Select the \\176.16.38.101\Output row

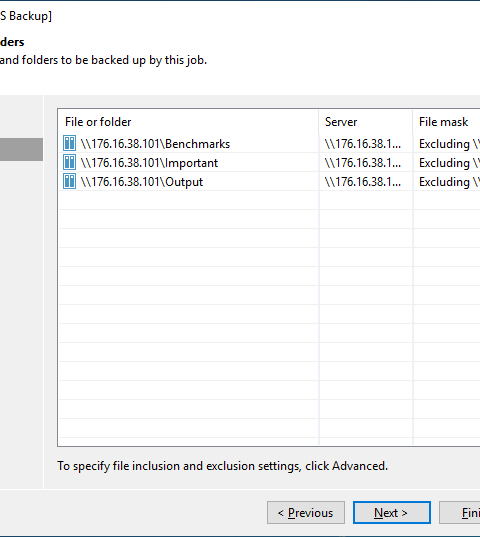pos(269,182)
